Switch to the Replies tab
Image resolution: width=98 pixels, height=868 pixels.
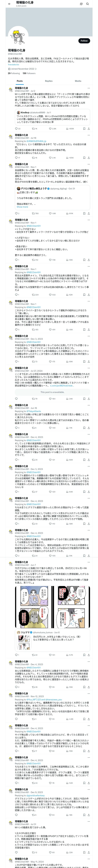coord(49,81)
